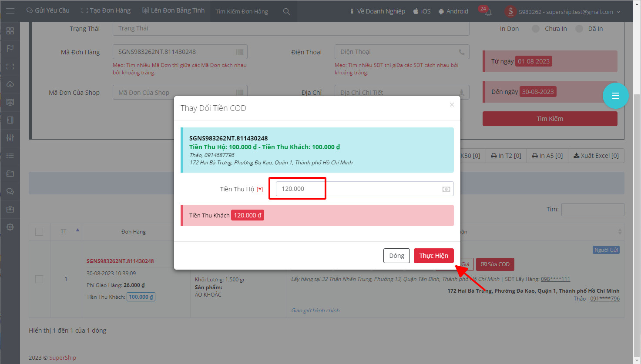Image resolution: width=641 pixels, height=364 pixels.
Task: Click the In A5 [0] button
Action: pos(547,156)
